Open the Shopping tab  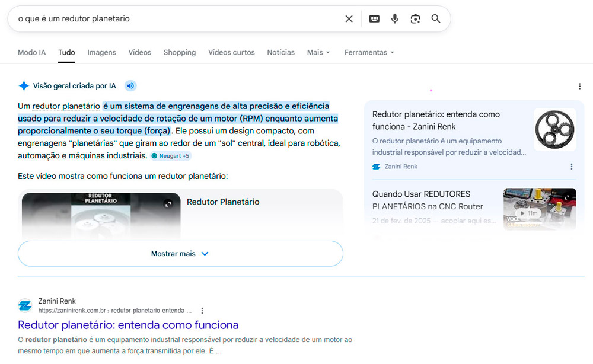[180, 52]
